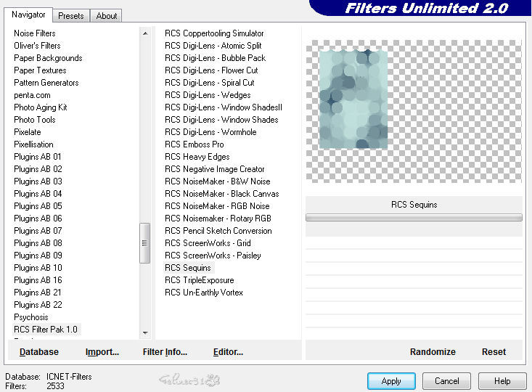532x392 pixels.
Task: Choose the RCS Negative Image Creator filter
Action: point(214,169)
